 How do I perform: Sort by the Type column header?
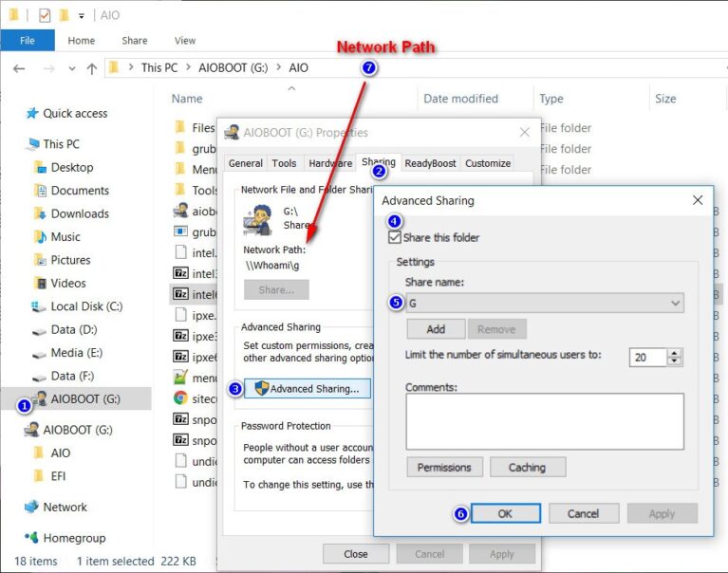[x=551, y=99]
